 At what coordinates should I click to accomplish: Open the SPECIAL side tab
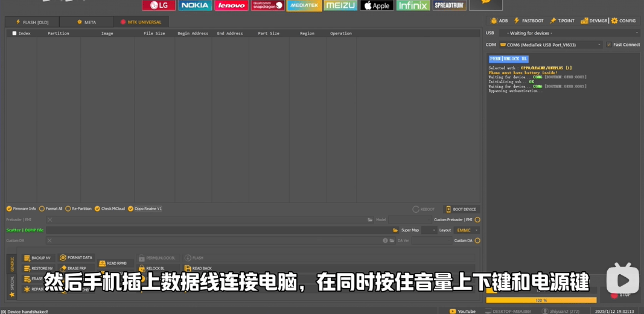(x=12, y=283)
